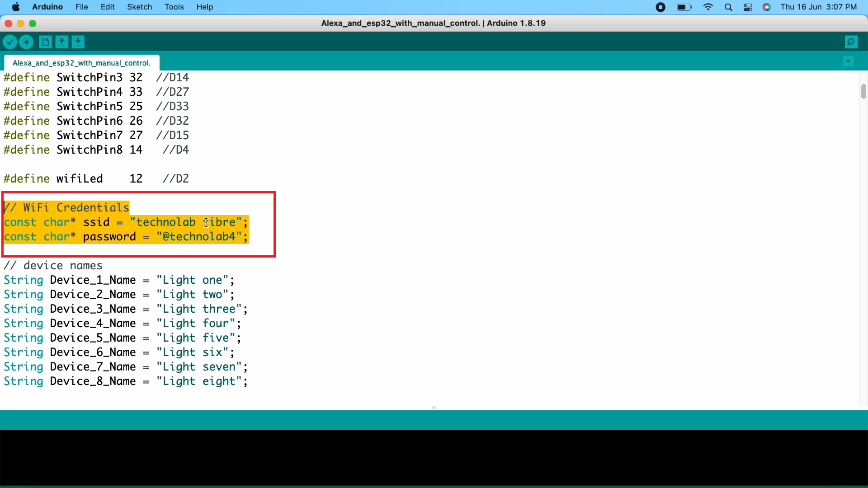Open the Arduino application menu
Image resolution: width=868 pixels, height=488 pixels.
click(47, 7)
